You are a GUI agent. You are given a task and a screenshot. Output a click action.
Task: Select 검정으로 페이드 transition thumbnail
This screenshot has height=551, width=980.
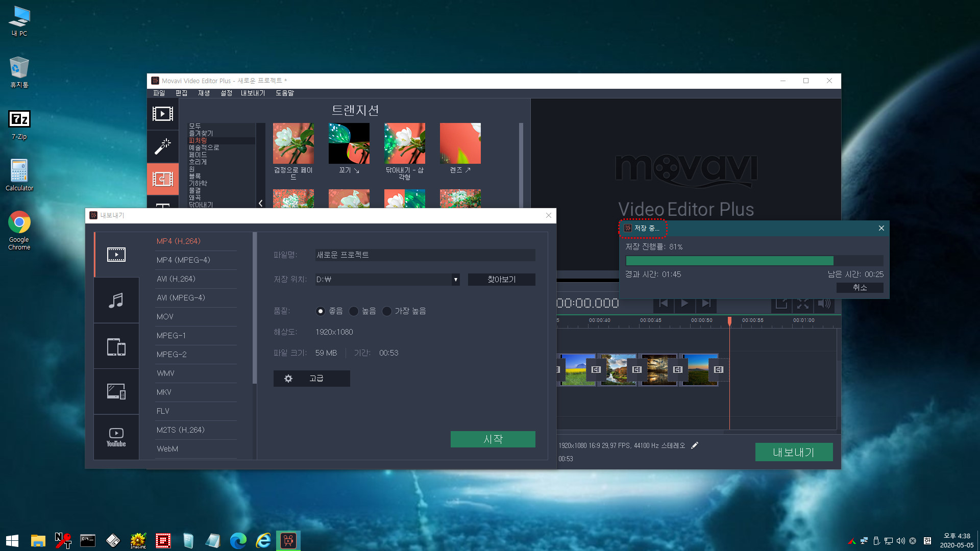(x=293, y=143)
